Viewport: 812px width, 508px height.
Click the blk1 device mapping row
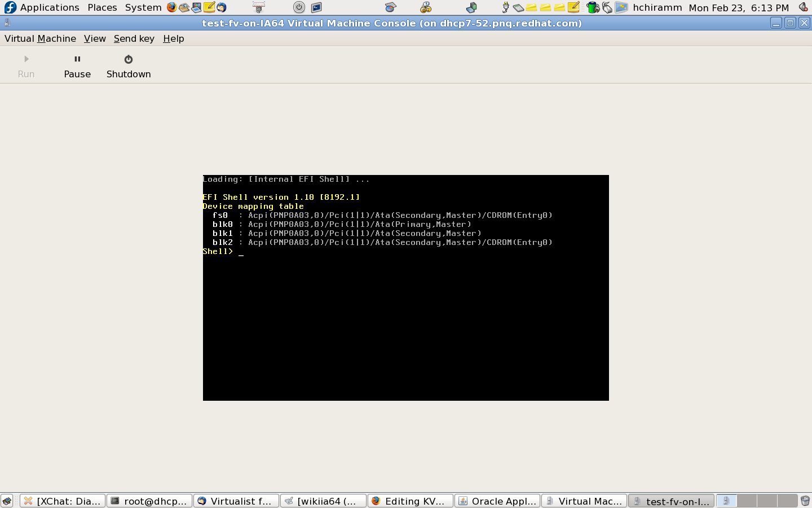(x=347, y=233)
